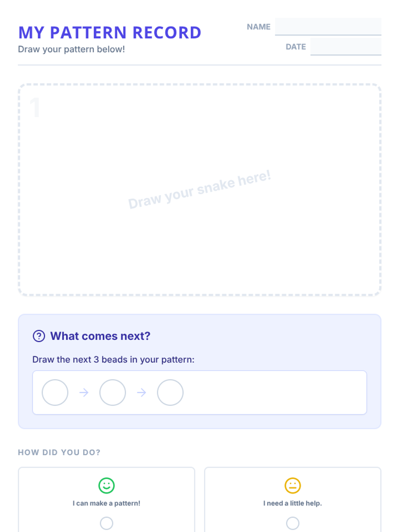Click the "What comes next?" heading
Viewport: 399px width, 532px height.
point(100,336)
